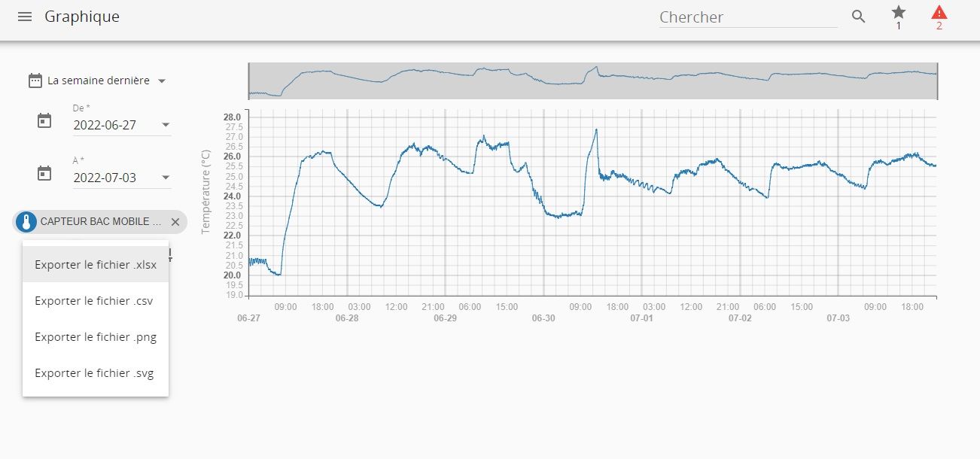Expand the La semaine dernière period dropdown

point(162,81)
